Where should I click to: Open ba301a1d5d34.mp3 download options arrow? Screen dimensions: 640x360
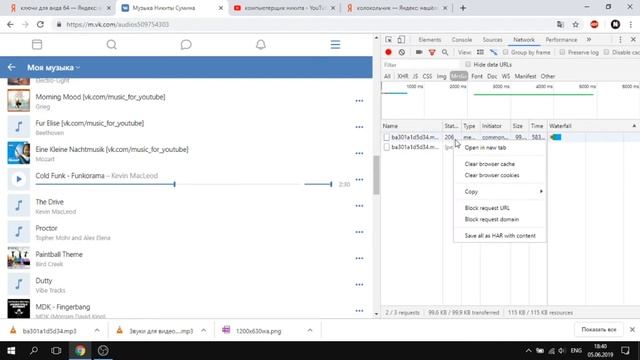97,330
